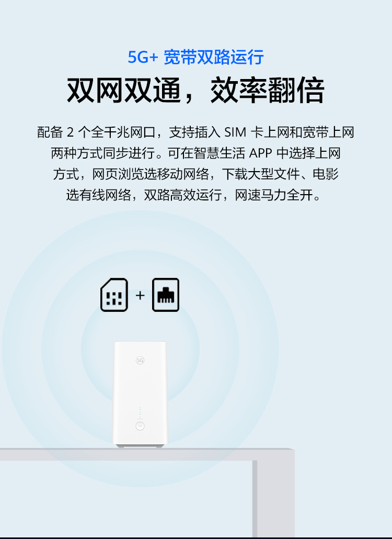Screen dimensions: 392x539
Task: Click the text line ending 网速马力全开
Action: [x=194, y=195]
